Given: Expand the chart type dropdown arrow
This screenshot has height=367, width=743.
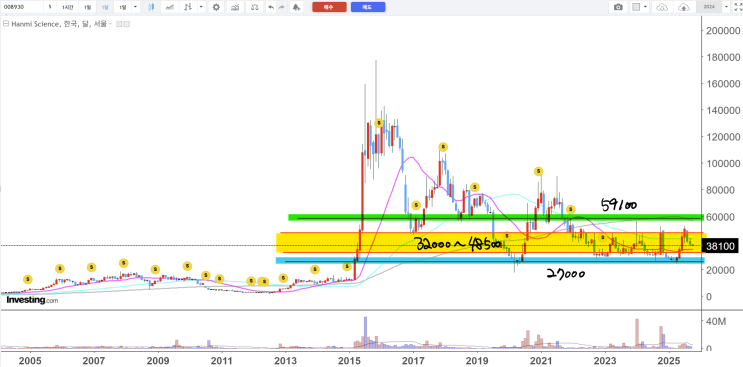Looking at the screenshot, I should (x=202, y=7).
